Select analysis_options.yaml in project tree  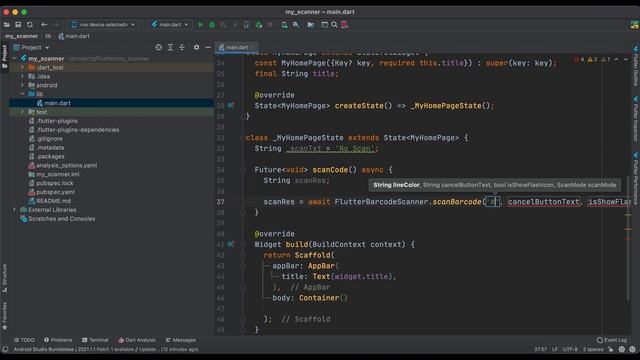click(67, 165)
